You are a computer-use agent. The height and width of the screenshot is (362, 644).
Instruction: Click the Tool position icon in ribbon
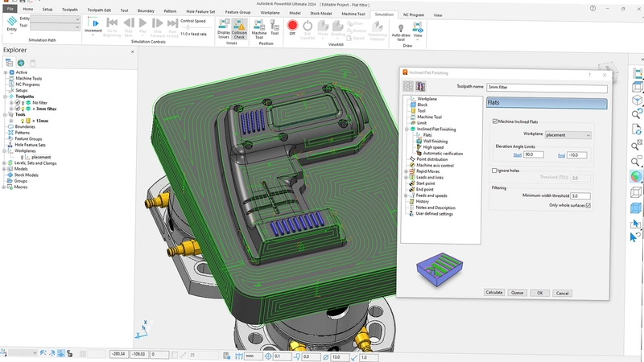click(275, 28)
